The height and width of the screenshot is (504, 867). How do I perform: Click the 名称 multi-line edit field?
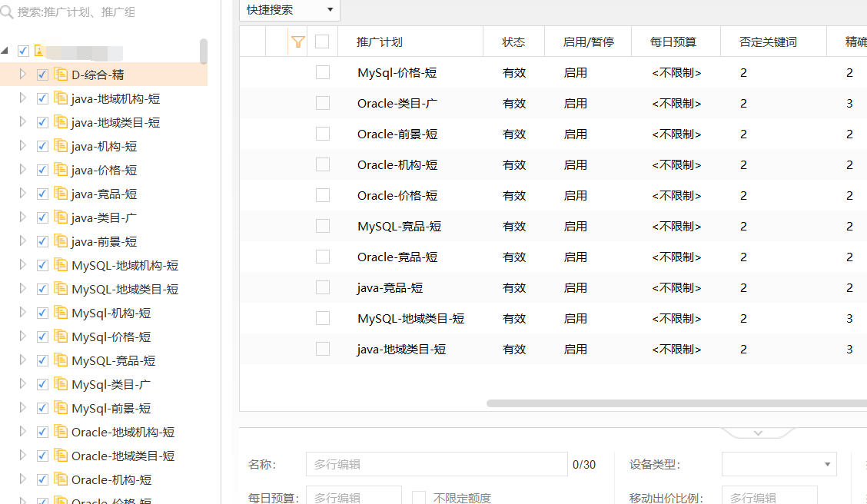437,464
